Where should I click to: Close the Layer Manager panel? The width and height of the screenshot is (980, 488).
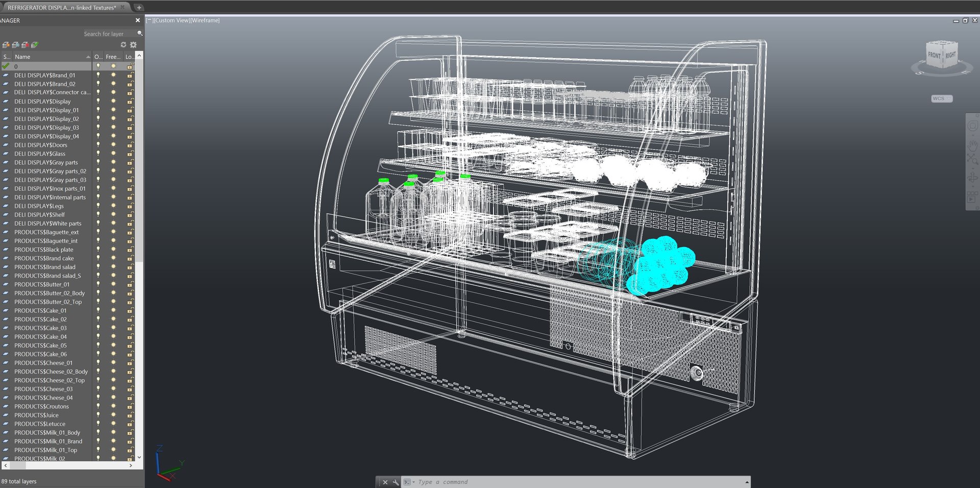point(138,20)
